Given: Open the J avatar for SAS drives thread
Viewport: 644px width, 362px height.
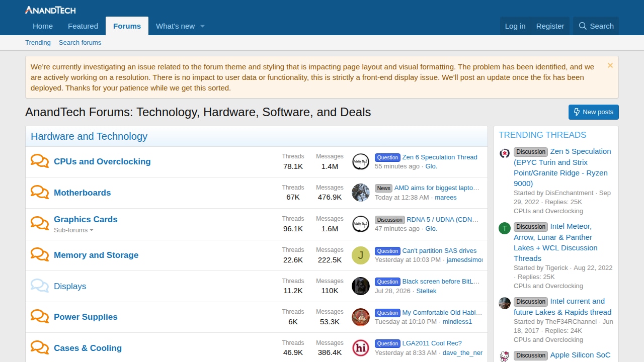Looking at the screenshot, I should [x=361, y=255].
